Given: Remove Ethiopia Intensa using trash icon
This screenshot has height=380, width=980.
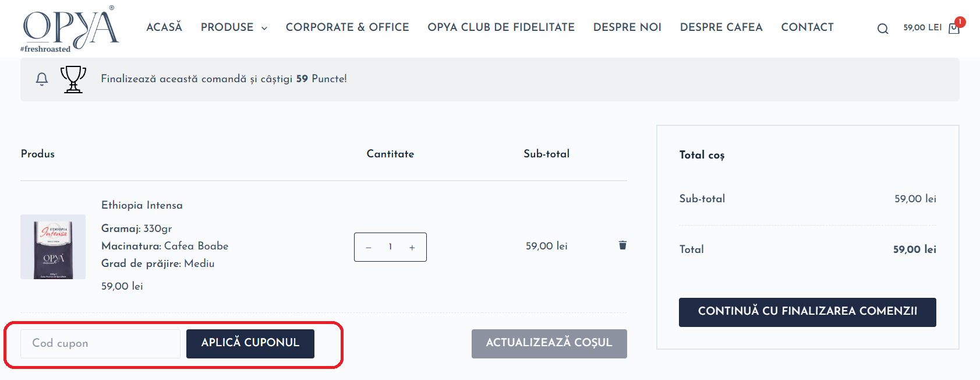Looking at the screenshot, I should (x=622, y=245).
